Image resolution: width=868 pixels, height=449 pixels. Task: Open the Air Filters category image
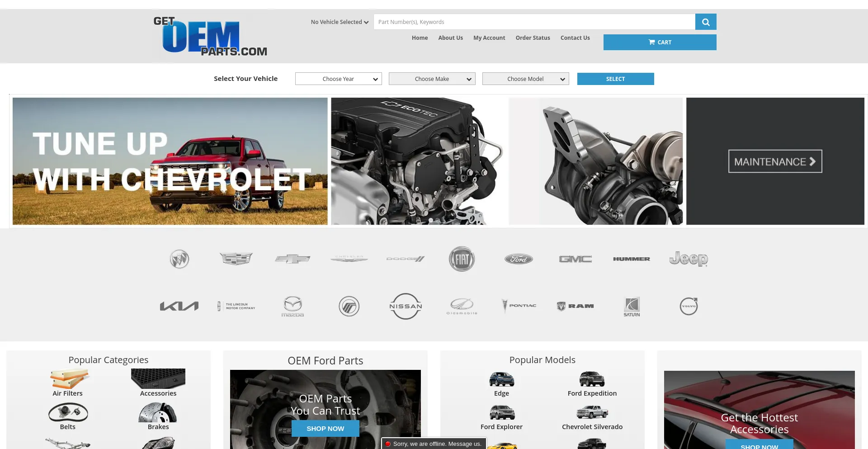(x=68, y=378)
